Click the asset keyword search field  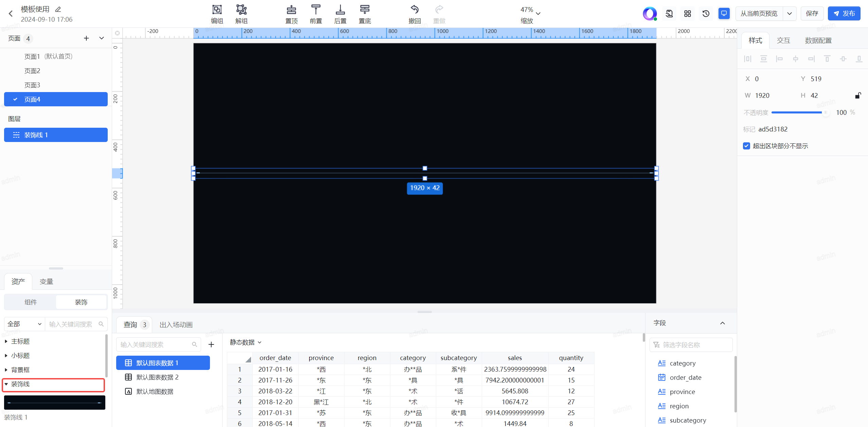pyautogui.click(x=76, y=324)
